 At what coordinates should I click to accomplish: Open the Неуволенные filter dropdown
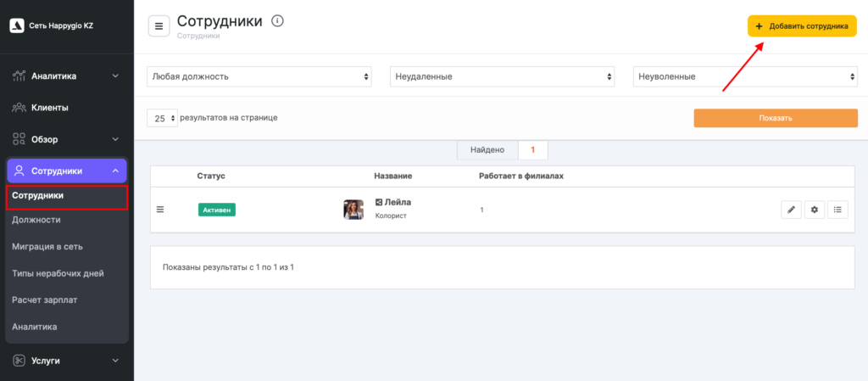coord(745,76)
